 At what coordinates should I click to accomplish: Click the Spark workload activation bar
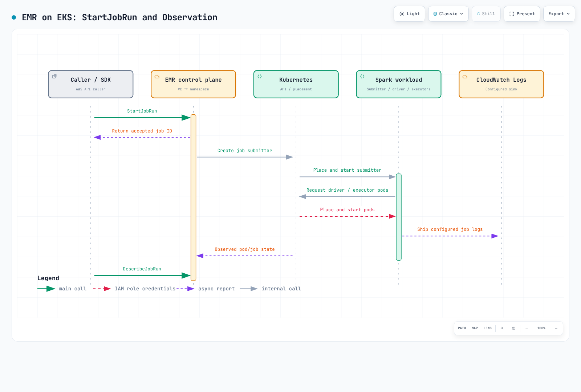click(399, 217)
